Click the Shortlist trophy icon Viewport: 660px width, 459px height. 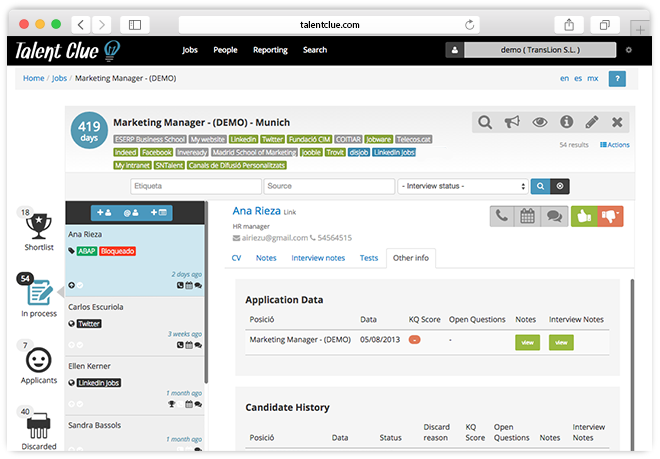pos(39,223)
